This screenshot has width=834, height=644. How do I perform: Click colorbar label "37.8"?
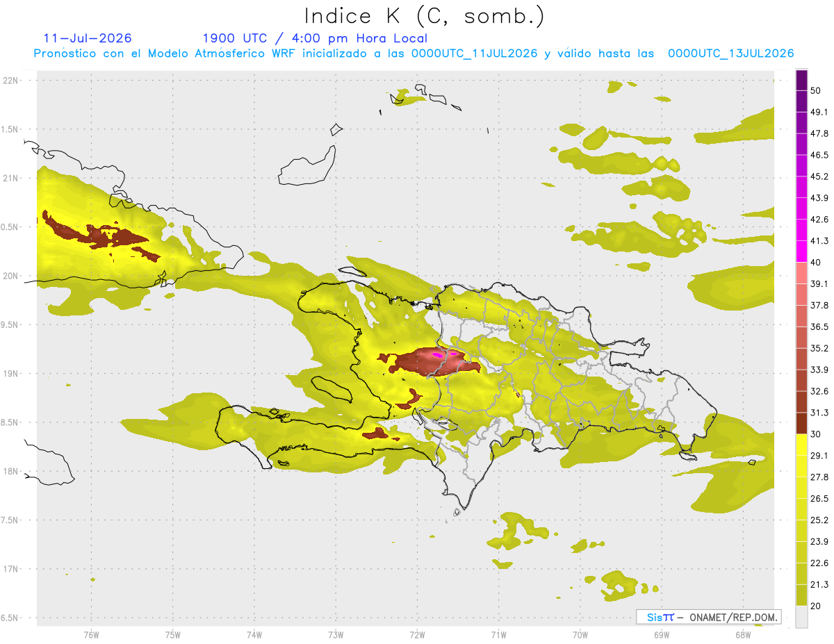820,305
